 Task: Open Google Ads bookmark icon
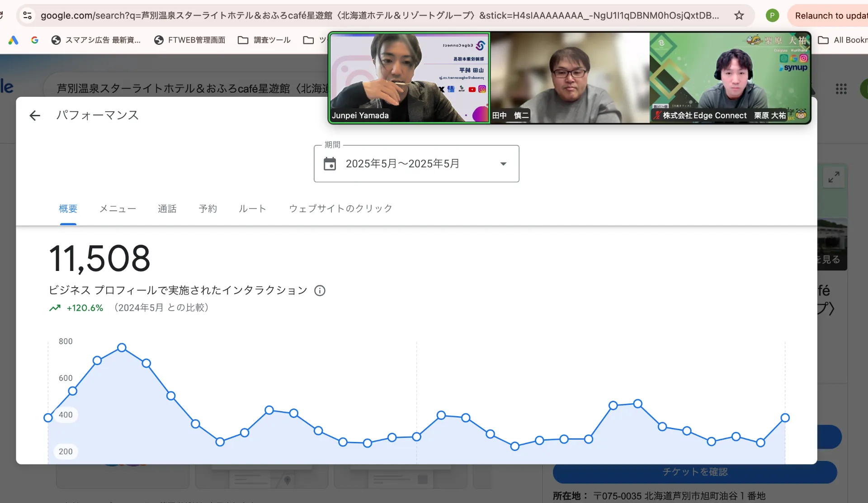pyautogui.click(x=13, y=40)
